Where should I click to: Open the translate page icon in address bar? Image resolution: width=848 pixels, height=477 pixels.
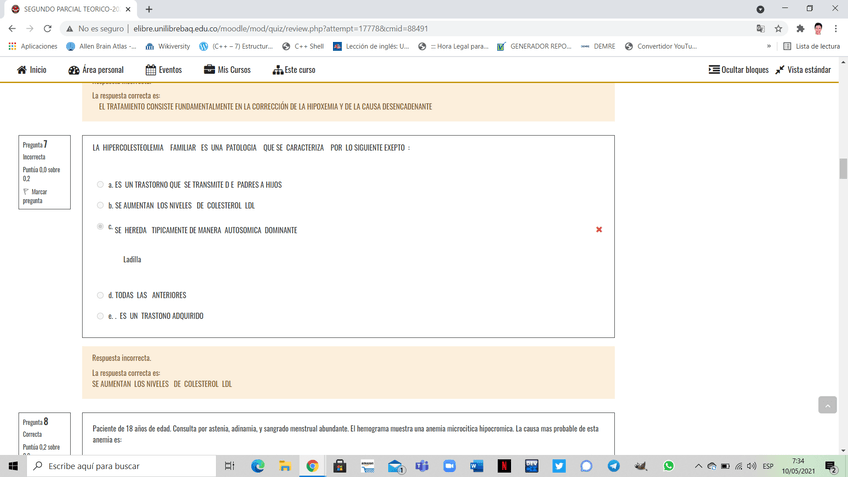tap(760, 29)
